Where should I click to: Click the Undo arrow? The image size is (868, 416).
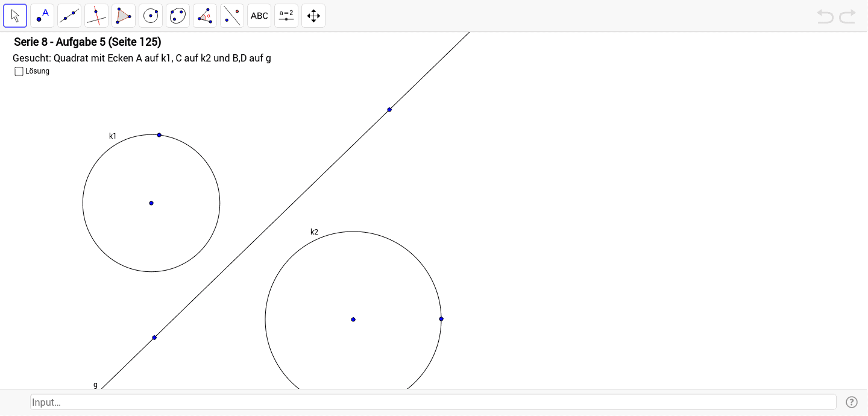(825, 16)
